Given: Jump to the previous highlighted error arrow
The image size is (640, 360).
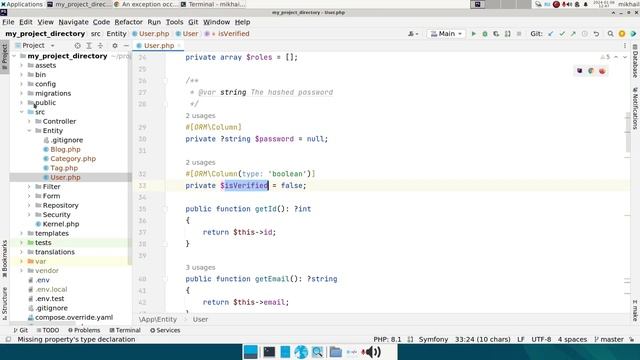Looking at the screenshot, I should (x=616, y=57).
